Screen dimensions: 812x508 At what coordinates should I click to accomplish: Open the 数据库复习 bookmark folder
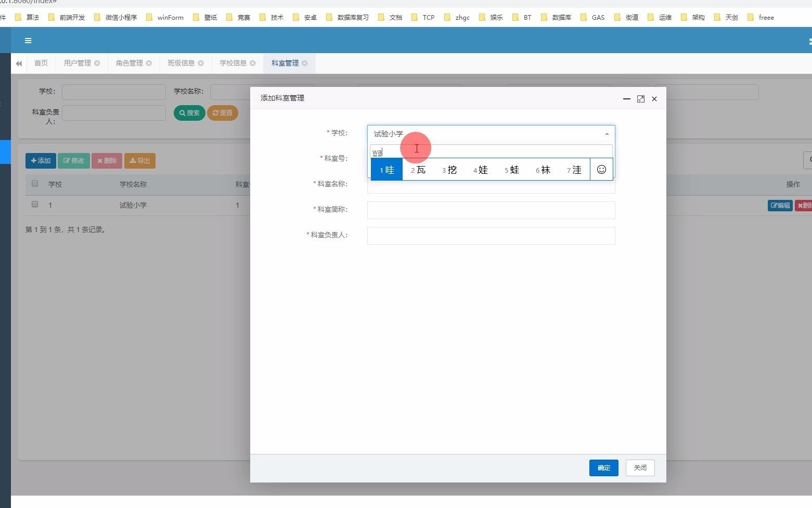coord(347,17)
